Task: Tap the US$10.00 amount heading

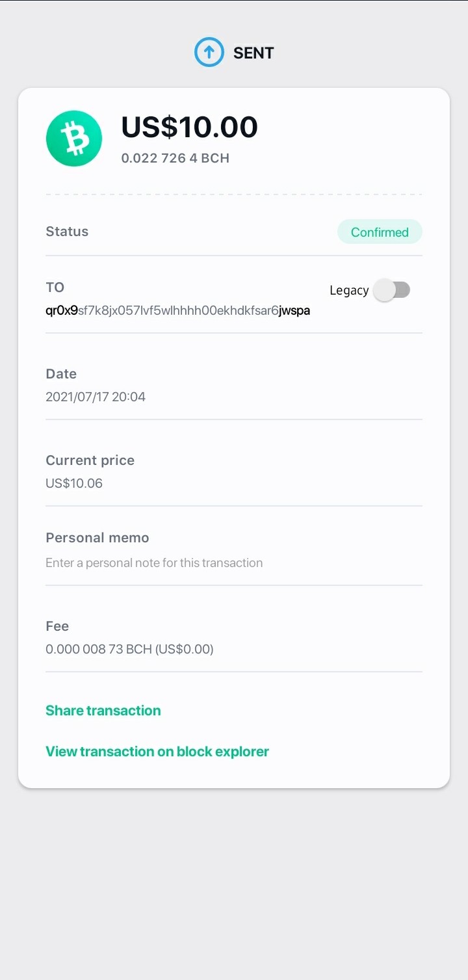Action: (x=190, y=127)
